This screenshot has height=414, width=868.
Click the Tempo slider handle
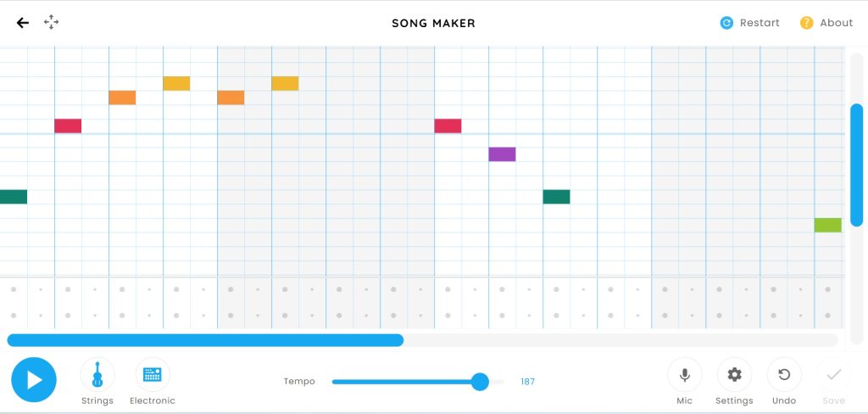(x=480, y=382)
